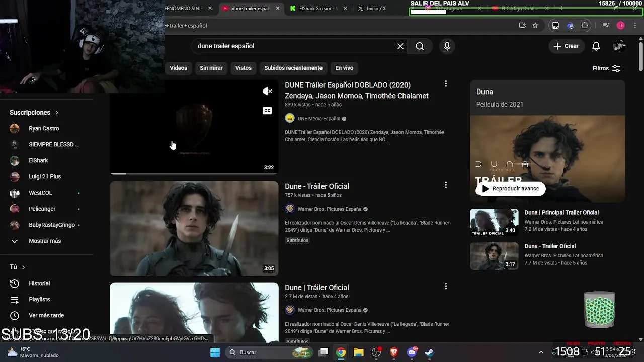
Task: Open YouTube notifications bell
Action: pos(596,46)
